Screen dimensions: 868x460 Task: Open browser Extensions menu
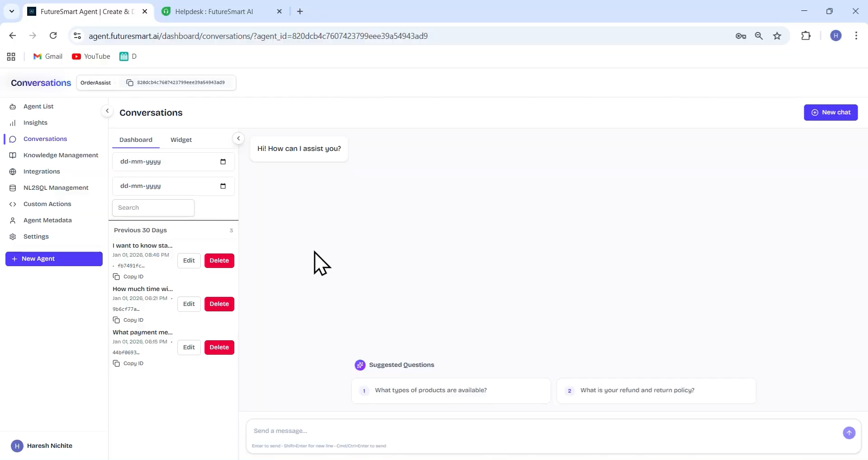coord(806,36)
